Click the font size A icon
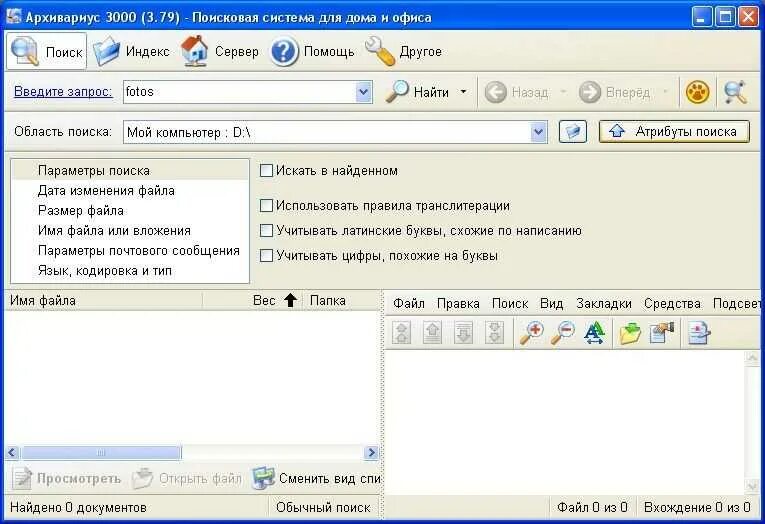This screenshot has width=765, height=524. (595, 333)
